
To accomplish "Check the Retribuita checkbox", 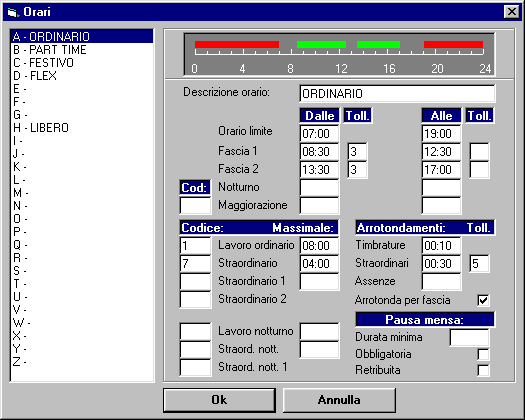I will (x=483, y=370).
